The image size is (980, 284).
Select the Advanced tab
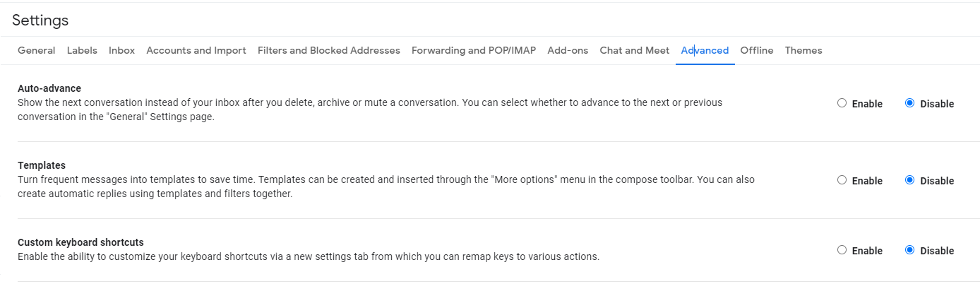[x=705, y=50]
